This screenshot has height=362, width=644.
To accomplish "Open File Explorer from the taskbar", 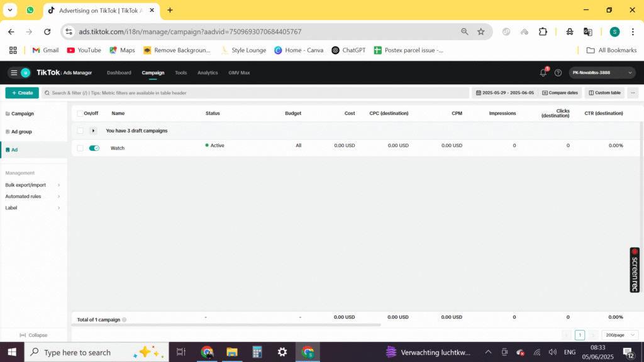I will 231,352.
